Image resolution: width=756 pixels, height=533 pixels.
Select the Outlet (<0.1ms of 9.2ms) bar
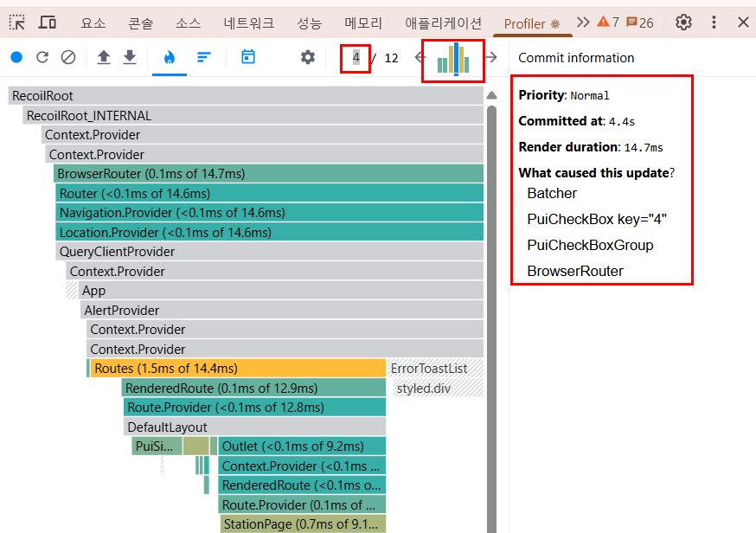(x=302, y=446)
